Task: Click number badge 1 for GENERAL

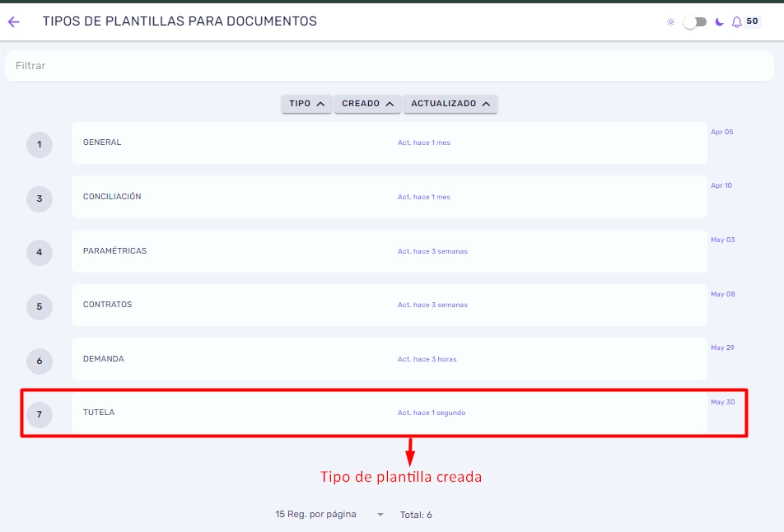Action: coord(40,145)
